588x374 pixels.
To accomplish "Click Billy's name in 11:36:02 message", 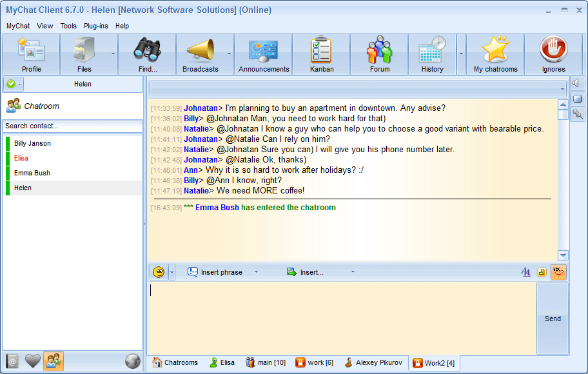I will coord(191,119).
